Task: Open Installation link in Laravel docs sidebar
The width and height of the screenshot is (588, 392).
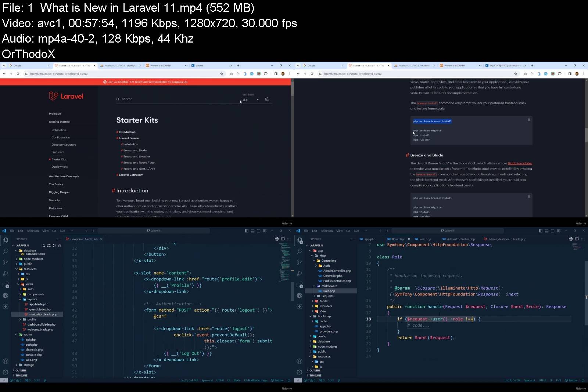Action: pyautogui.click(x=59, y=130)
